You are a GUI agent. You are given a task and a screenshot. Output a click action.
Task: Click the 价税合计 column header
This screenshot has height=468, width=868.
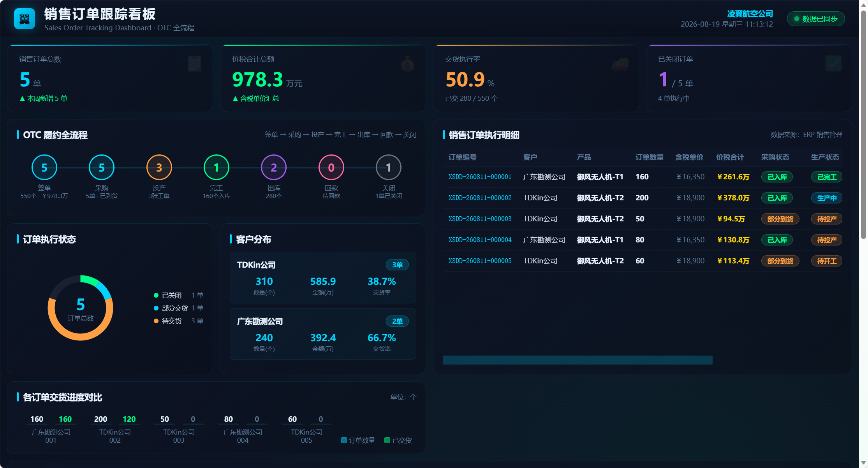point(730,157)
